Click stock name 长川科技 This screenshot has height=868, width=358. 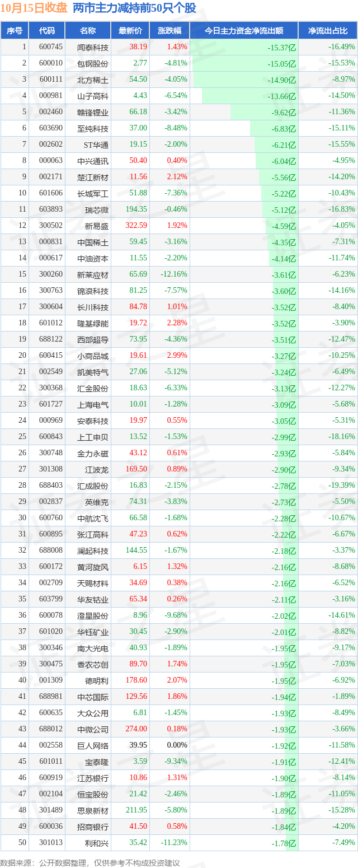pyautogui.click(x=93, y=307)
